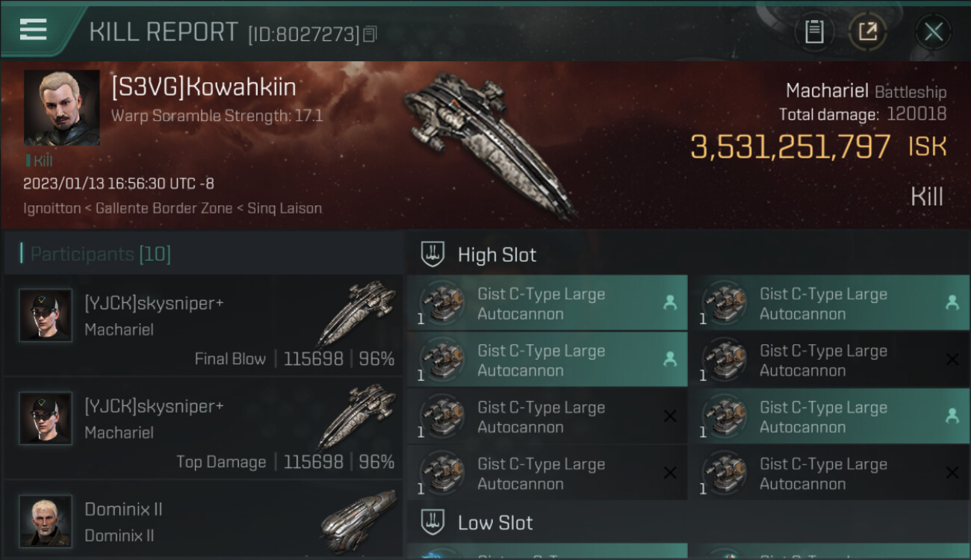The height and width of the screenshot is (560, 971).
Task: Expand the High Slot section
Action: (x=497, y=255)
